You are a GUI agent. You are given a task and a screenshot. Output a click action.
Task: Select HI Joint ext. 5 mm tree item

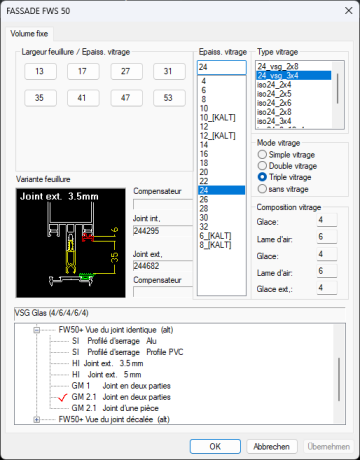[107, 375]
